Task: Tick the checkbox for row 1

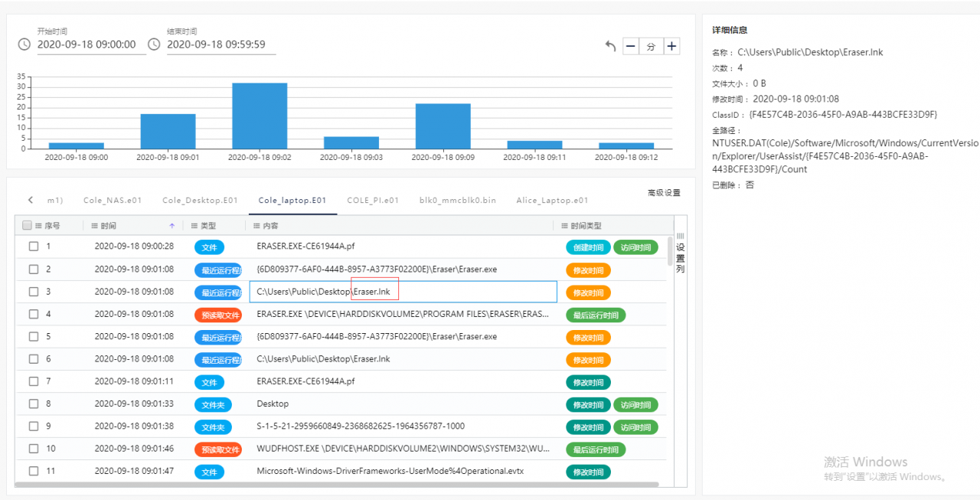Action: [34, 247]
